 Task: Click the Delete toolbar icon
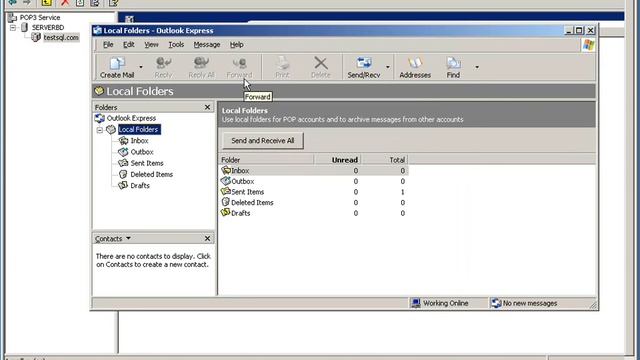(321, 67)
